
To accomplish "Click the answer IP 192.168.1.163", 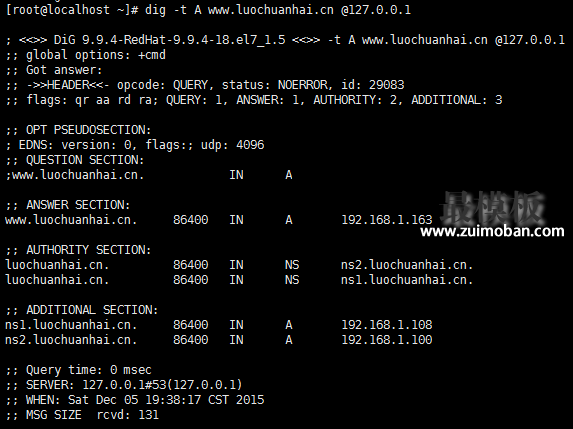I will click(x=387, y=220).
